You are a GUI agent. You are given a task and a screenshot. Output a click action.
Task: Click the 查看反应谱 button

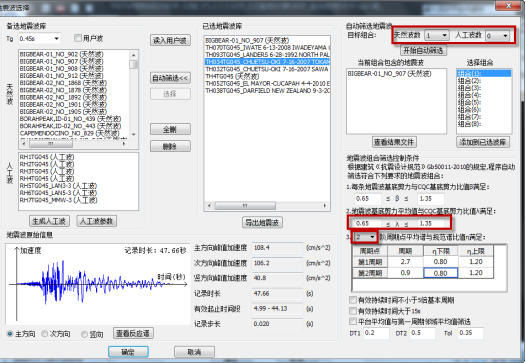(x=133, y=333)
